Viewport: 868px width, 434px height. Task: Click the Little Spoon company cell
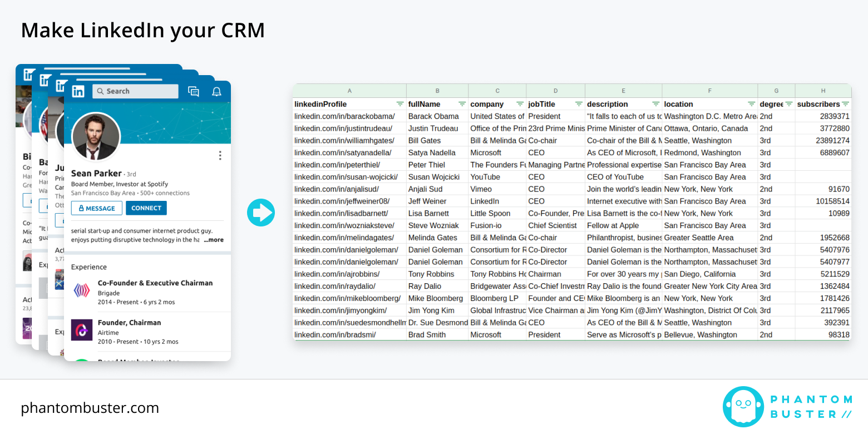[x=497, y=214]
